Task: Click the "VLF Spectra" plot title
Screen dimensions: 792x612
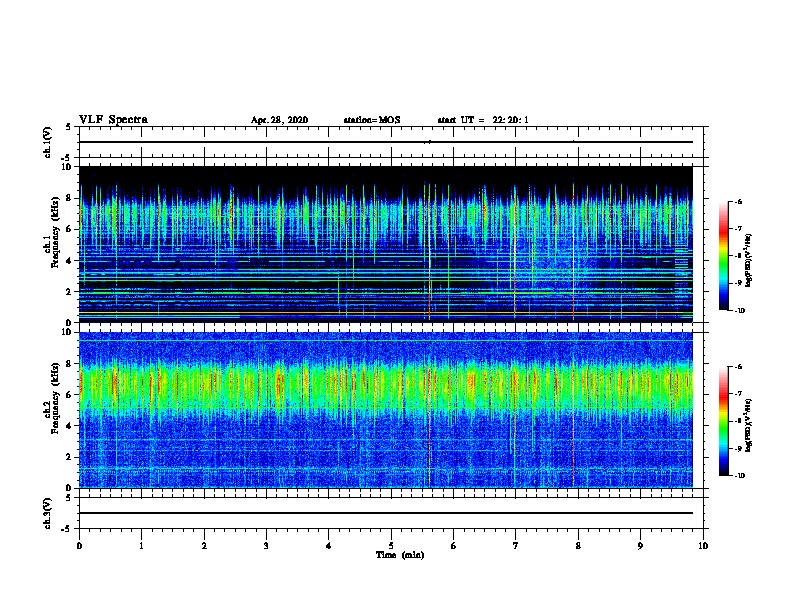Action: point(114,120)
